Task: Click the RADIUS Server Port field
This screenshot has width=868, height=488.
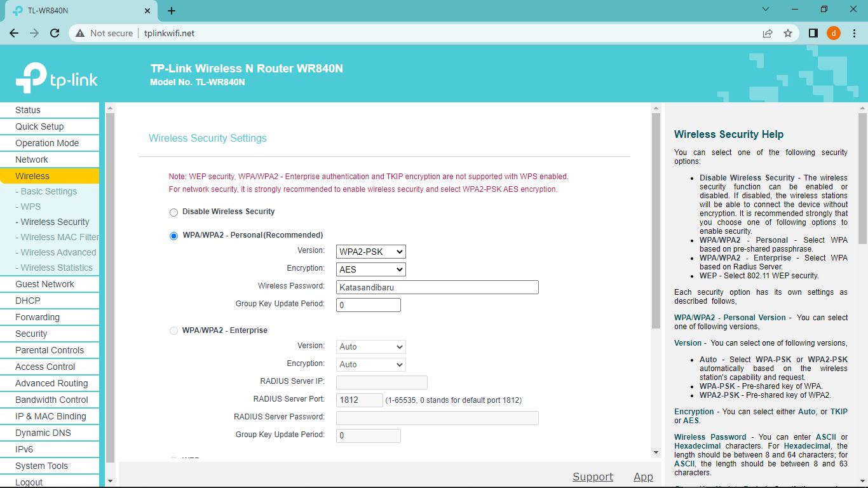Action: 360,400
